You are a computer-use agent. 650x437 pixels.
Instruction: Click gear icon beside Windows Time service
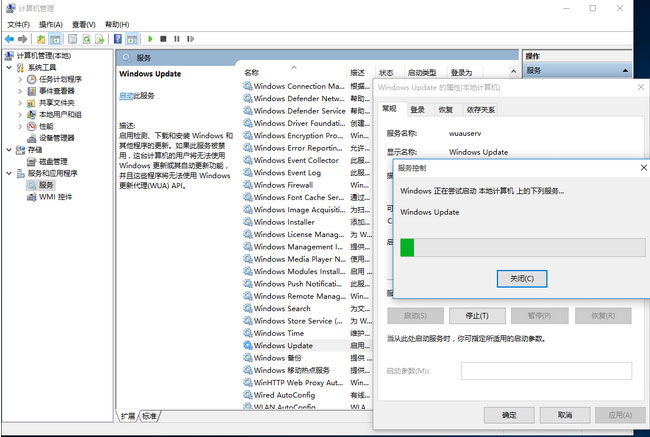(x=248, y=333)
